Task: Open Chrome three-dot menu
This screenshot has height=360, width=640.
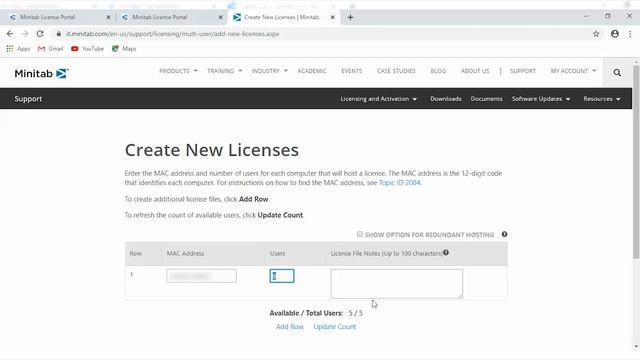Action: 630,34
